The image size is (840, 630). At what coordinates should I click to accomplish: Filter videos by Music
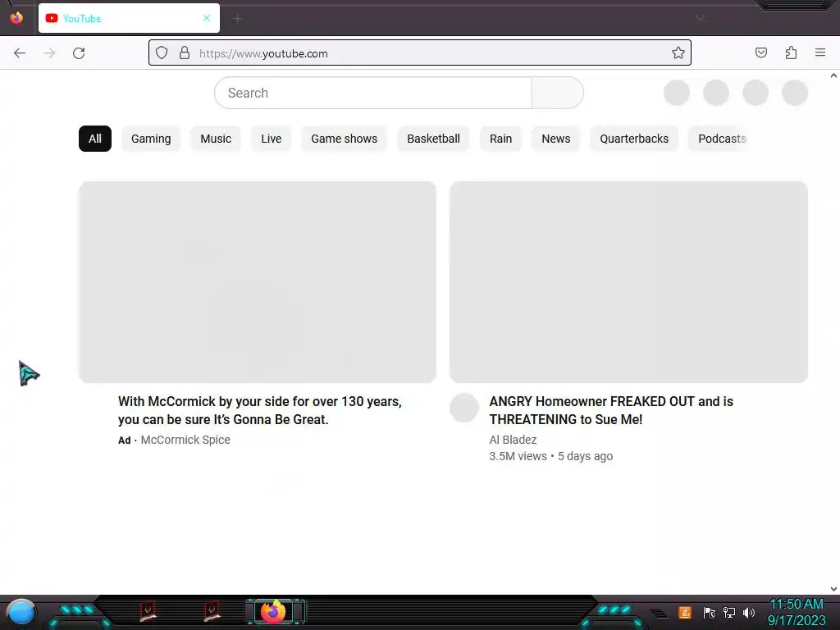pyautogui.click(x=216, y=139)
